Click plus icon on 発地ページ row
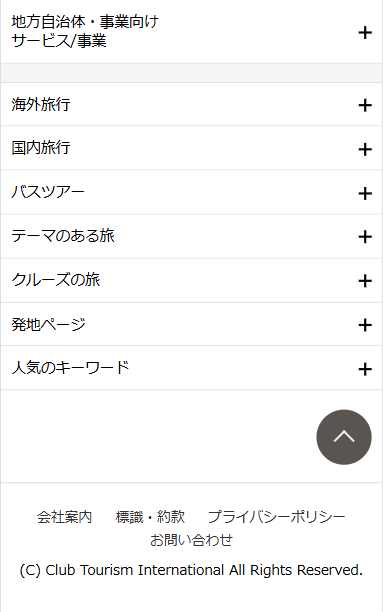The image size is (383, 612). pos(365,325)
